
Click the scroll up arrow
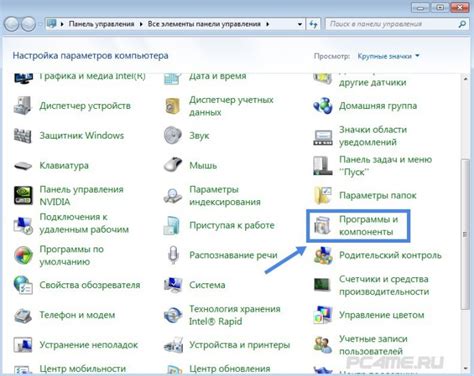point(465,79)
